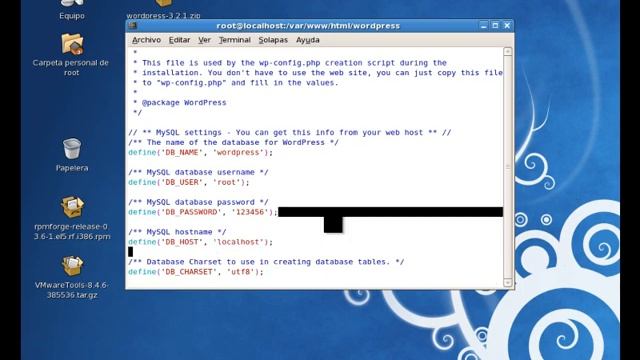Click the define 'DB_HOST', 'localhost' line

200,242
